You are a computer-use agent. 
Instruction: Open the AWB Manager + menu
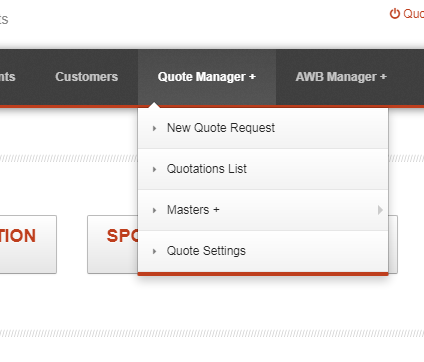click(x=341, y=77)
